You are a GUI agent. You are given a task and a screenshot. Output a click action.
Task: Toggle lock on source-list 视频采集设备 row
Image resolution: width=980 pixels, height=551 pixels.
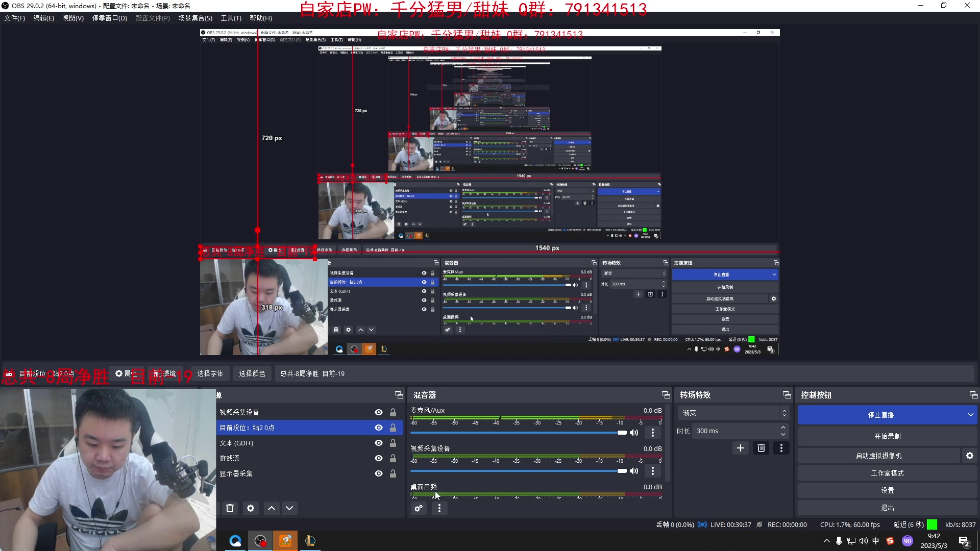coord(393,412)
